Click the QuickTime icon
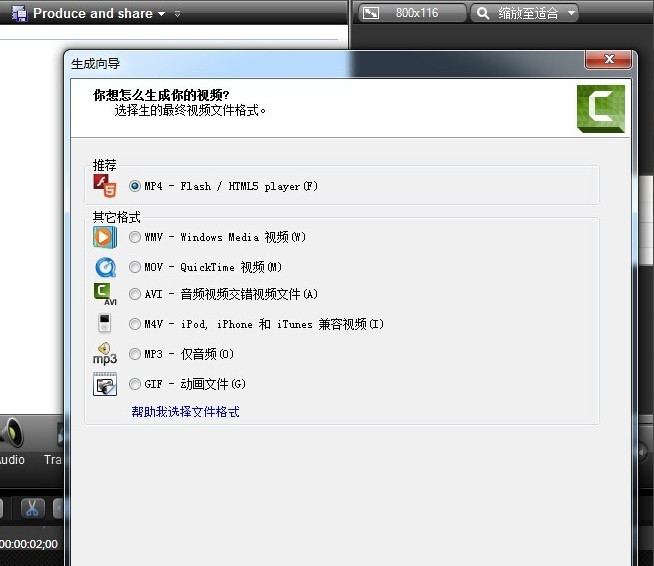Viewport: 654px width, 566px height. click(105, 267)
